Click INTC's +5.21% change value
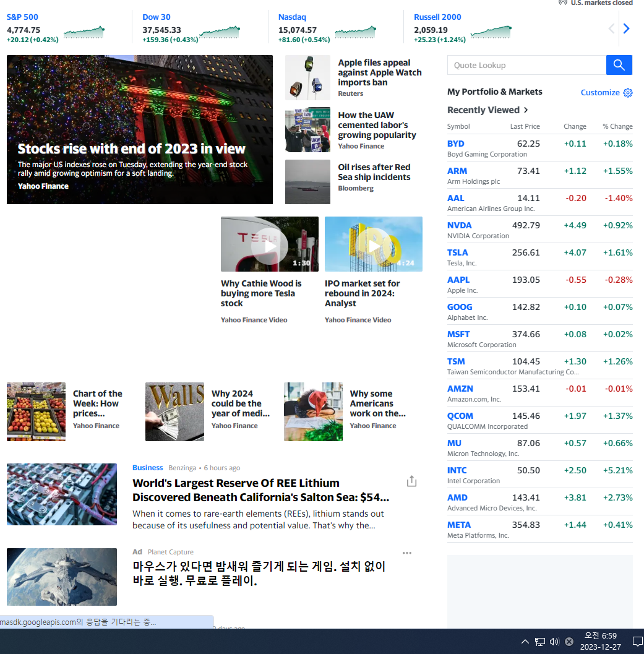644x654 pixels. coord(618,470)
